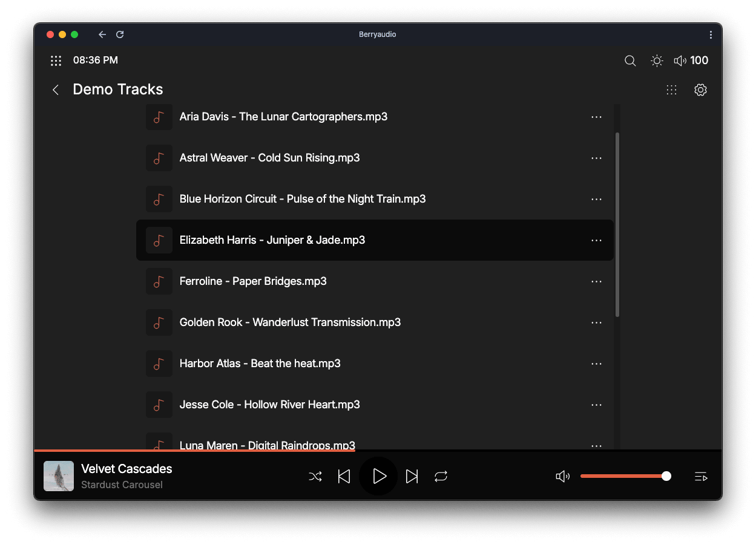
Task: Open the search icon in top bar
Action: (630, 60)
